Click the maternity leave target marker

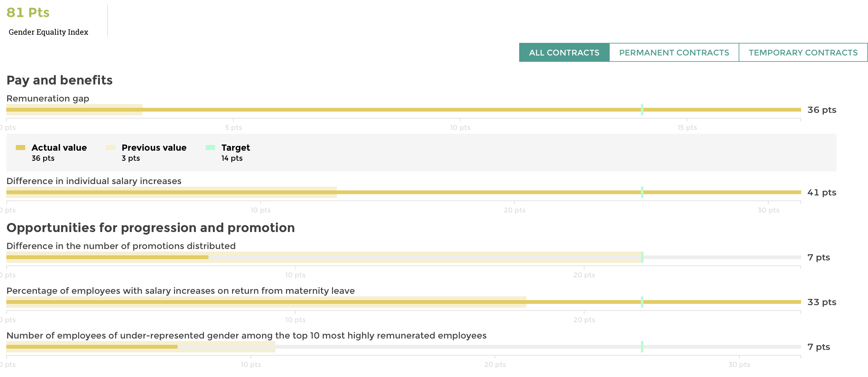[642, 302]
